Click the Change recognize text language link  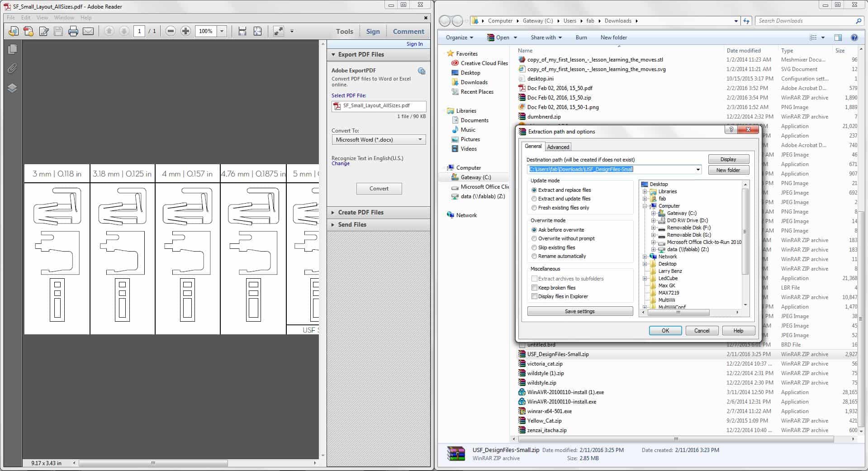[341, 164]
